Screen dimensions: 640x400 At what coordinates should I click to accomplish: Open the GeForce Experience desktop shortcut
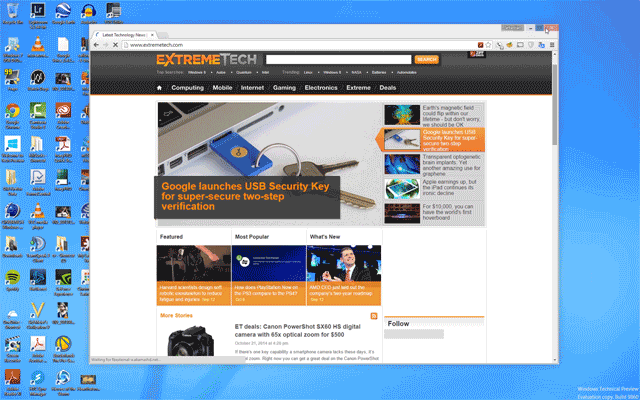click(x=63, y=282)
